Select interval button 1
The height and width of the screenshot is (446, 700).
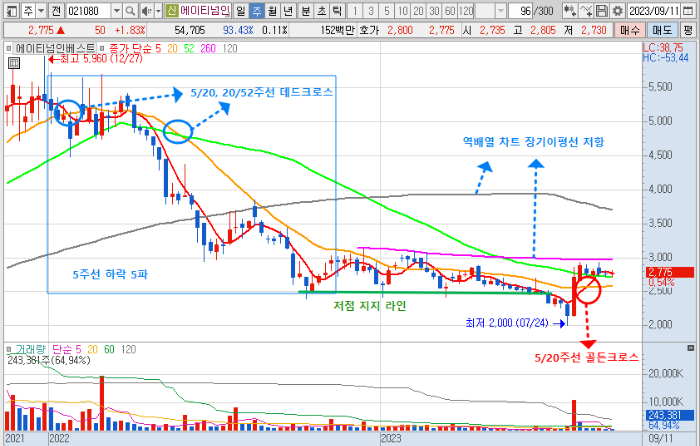(x=355, y=10)
